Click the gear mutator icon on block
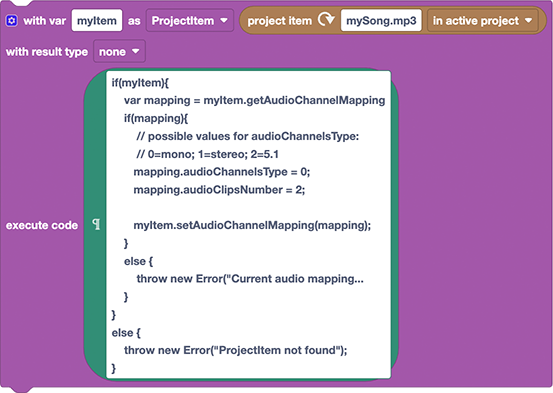 tap(11, 21)
